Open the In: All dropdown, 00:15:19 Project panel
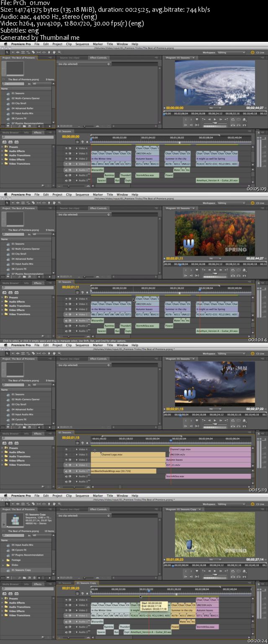Image resolution: width=268 pixels, height=644 pixels. pos(41,385)
